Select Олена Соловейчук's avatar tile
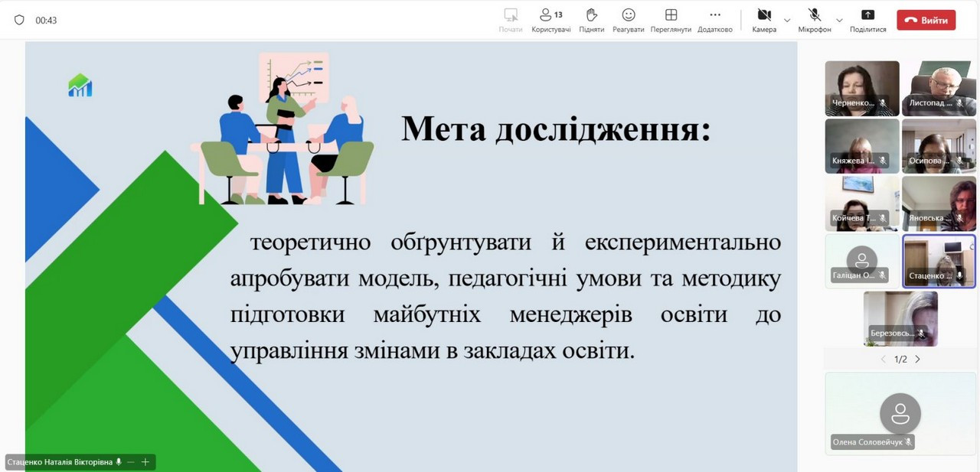This screenshot has width=980, height=472. (x=900, y=414)
